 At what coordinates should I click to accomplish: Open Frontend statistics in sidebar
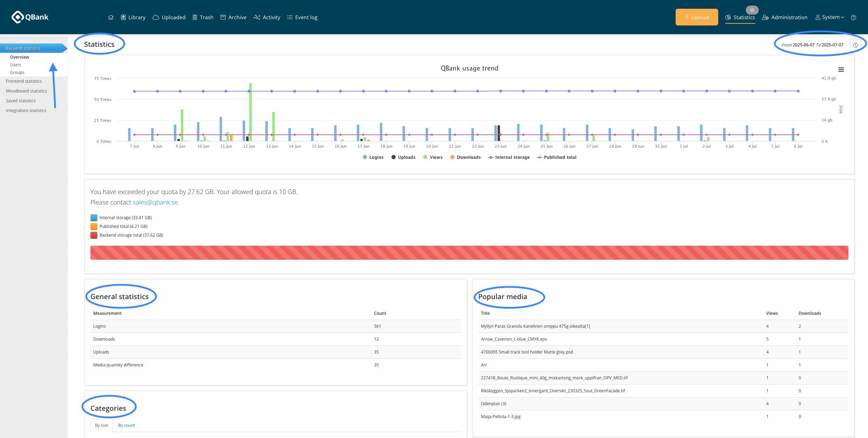(x=24, y=81)
